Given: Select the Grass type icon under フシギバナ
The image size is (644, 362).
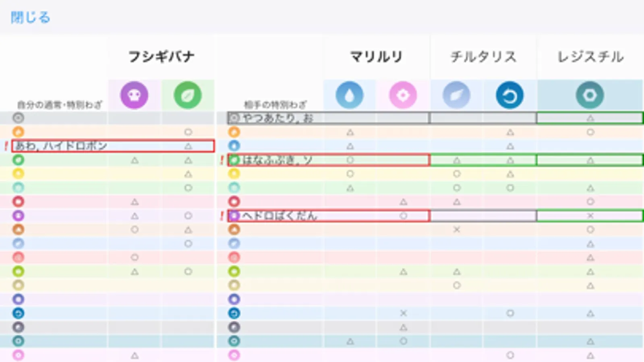Looking at the screenshot, I should pyautogui.click(x=188, y=95).
